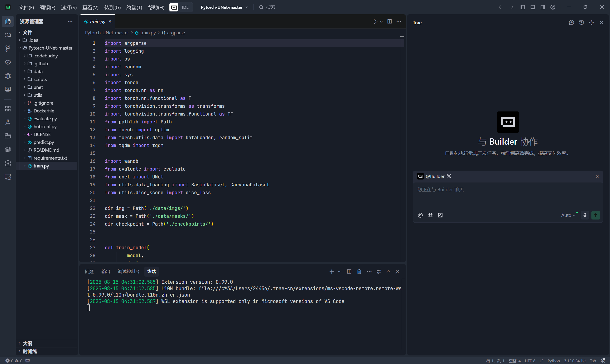Toggle the primary sidebar layout button
This screenshot has width=610, height=364.
[523, 7]
